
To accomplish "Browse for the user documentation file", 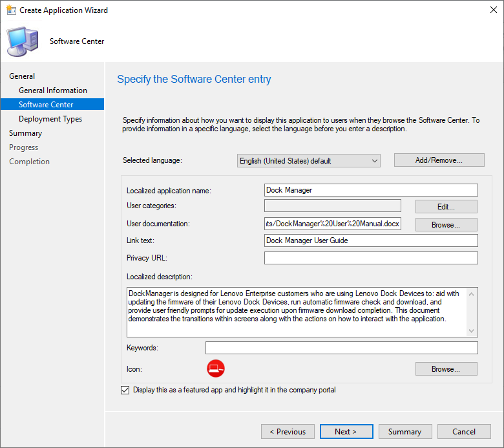I will click(446, 224).
